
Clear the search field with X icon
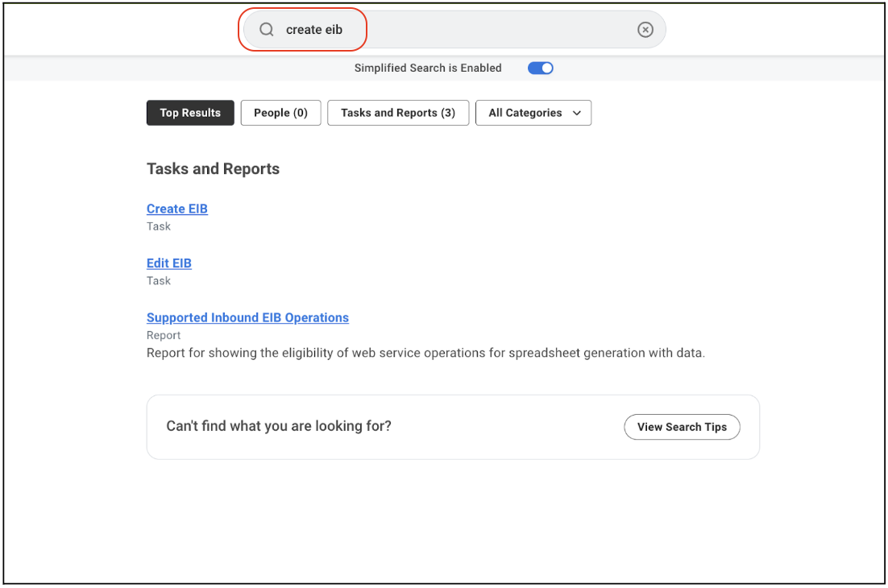pyautogui.click(x=645, y=30)
